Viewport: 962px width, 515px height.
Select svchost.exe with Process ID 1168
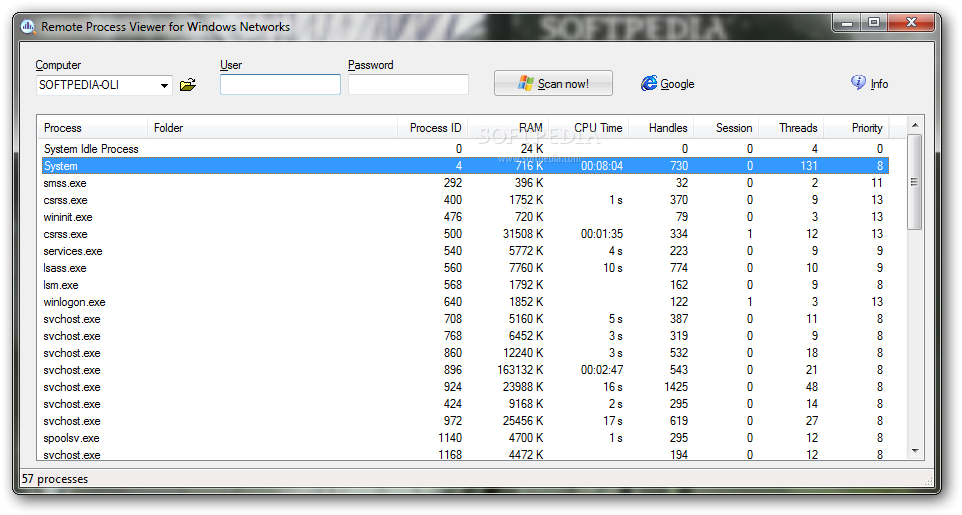point(465,454)
